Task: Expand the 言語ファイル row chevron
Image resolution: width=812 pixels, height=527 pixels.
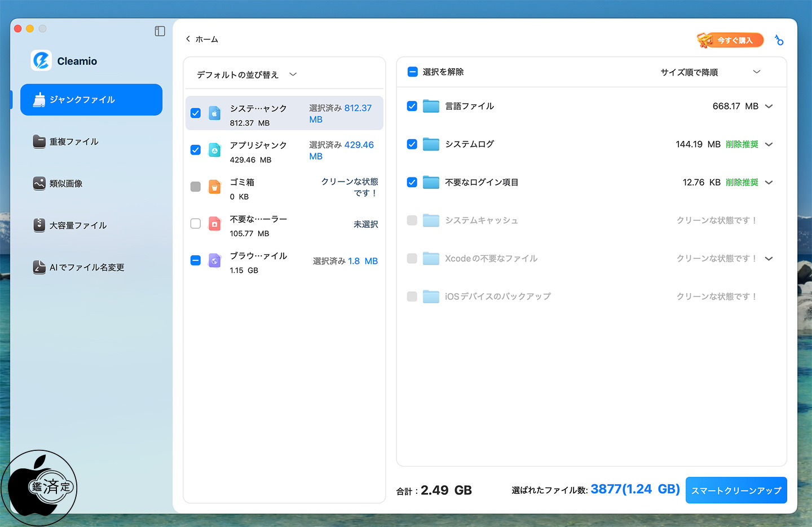Action: click(769, 106)
